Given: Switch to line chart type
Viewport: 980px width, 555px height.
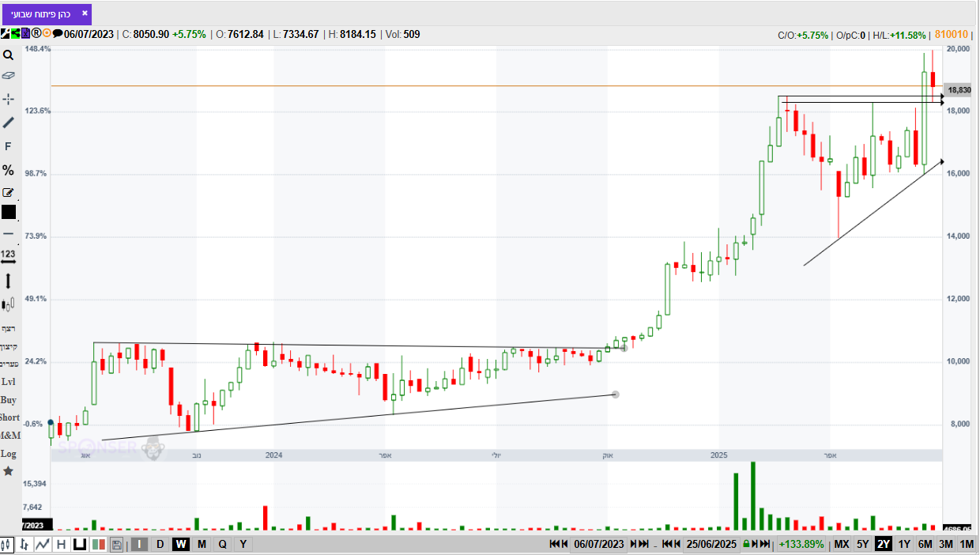Looking at the screenshot, I should pos(43,544).
